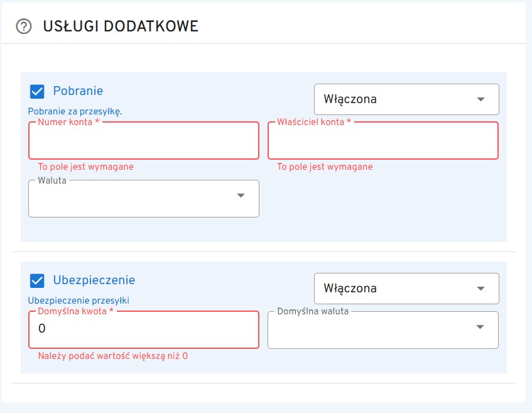Click the USŁUGI DODATKOWE section heading
This screenshot has height=413, width=532.
121,26
